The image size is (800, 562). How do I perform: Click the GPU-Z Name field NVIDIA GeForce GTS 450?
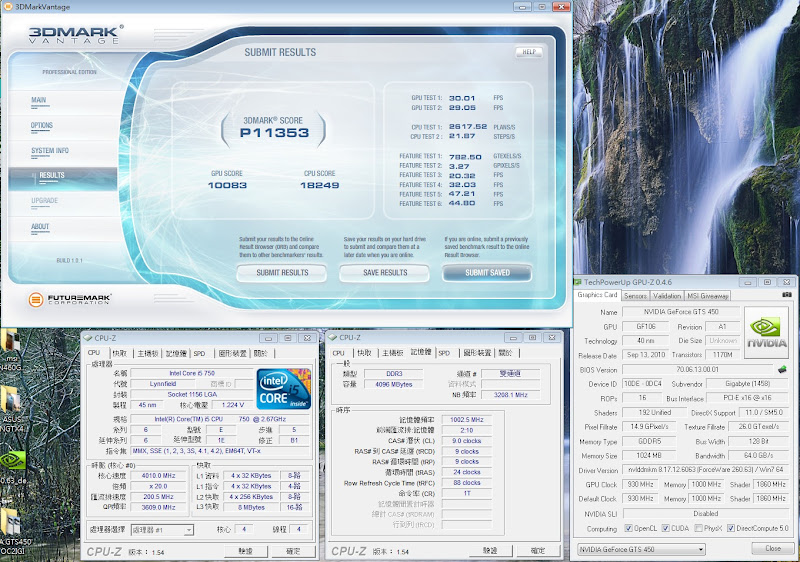click(x=681, y=312)
